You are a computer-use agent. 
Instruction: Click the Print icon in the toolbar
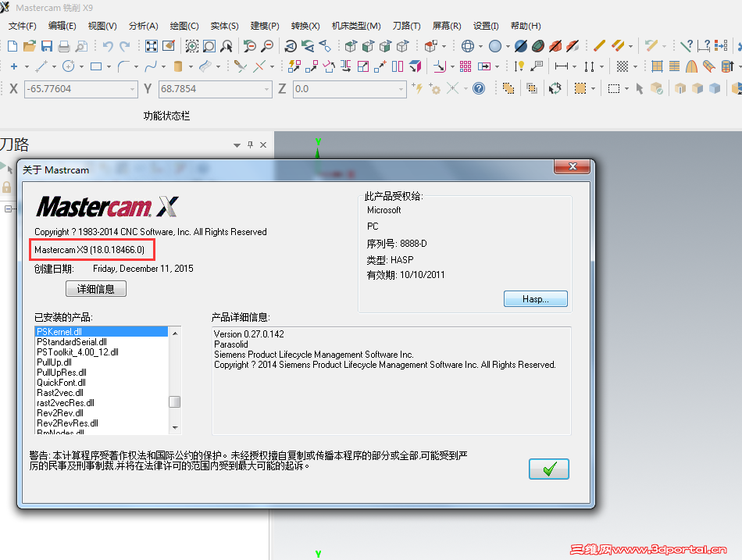64,46
